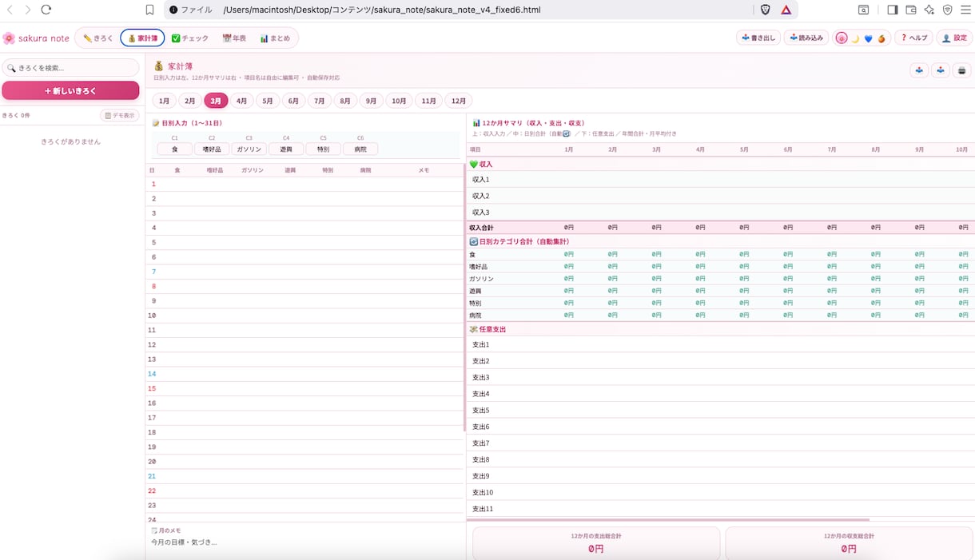Click the 書き出し export button
This screenshot has height=560, width=975.
click(758, 38)
